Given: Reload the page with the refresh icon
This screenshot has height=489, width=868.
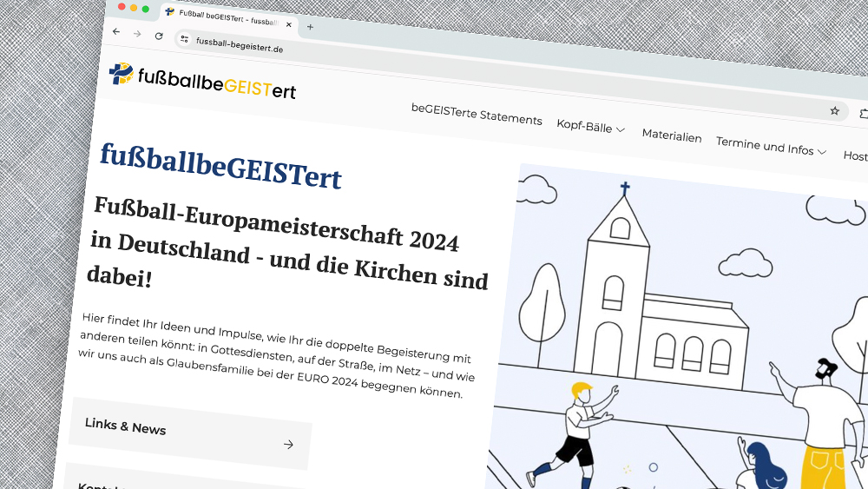Looking at the screenshot, I should [159, 36].
